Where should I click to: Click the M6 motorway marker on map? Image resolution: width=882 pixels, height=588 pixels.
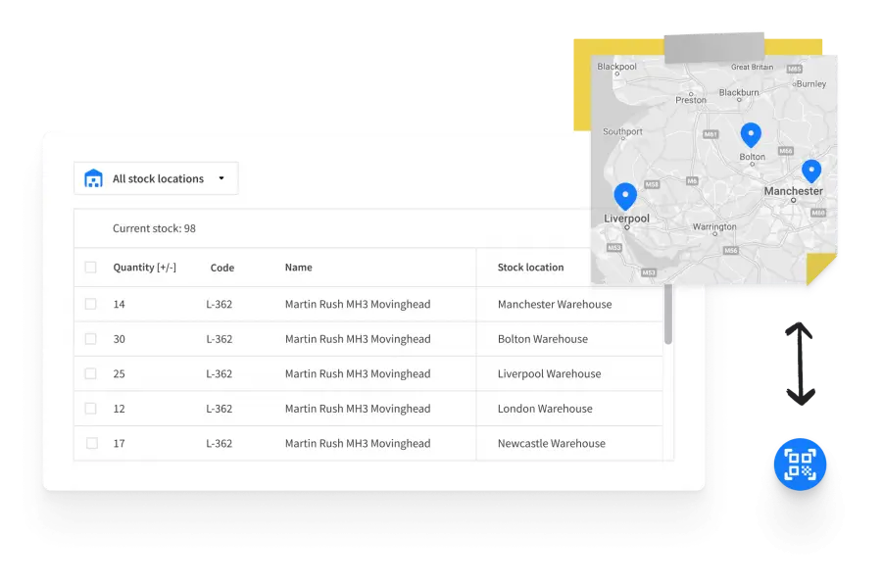click(x=692, y=180)
